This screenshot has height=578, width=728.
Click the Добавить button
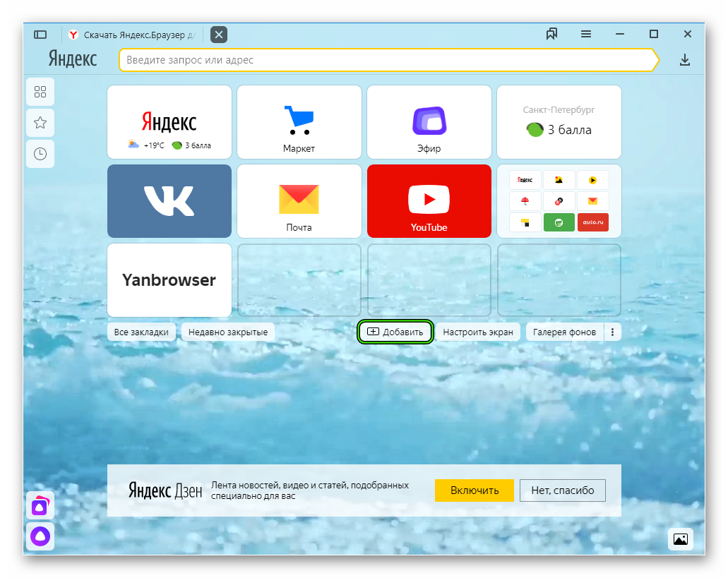395,332
